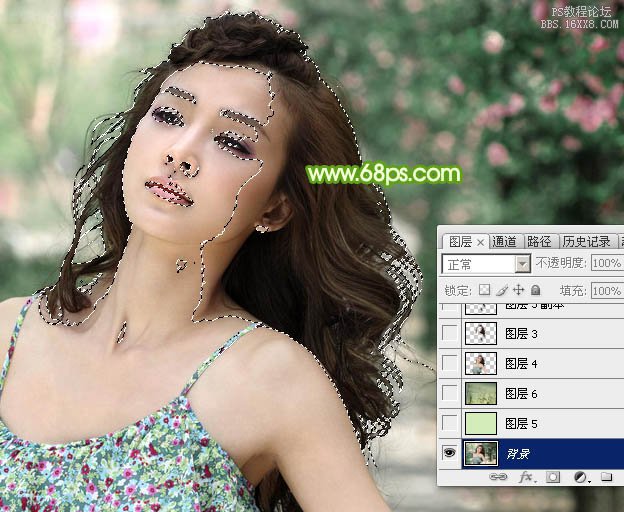Select the 图层 3 thumbnail

point(481,333)
